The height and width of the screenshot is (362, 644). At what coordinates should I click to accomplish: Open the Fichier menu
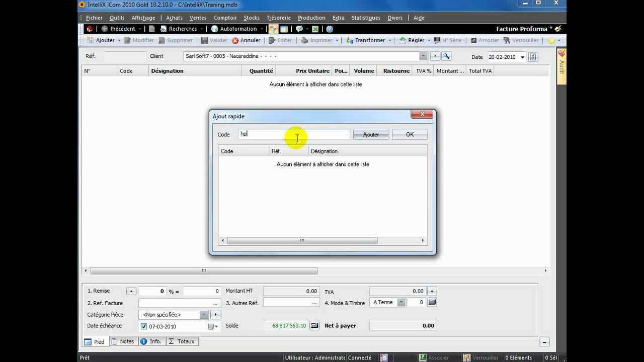pyautogui.click(x=94, y=18)
